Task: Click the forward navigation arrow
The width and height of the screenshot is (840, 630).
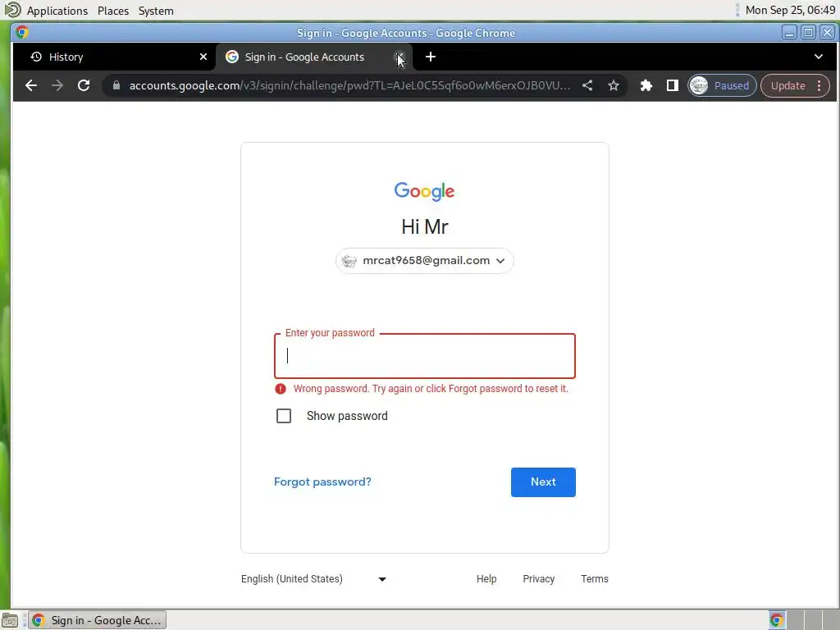Action: click(57, 85)
